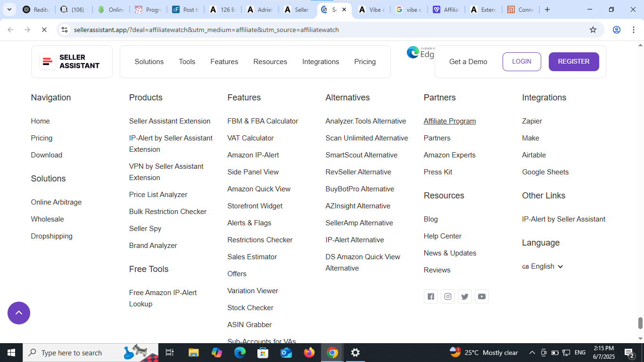
Task: Open the tab search dropdown arrow
Action: click(x=9, y=9)
